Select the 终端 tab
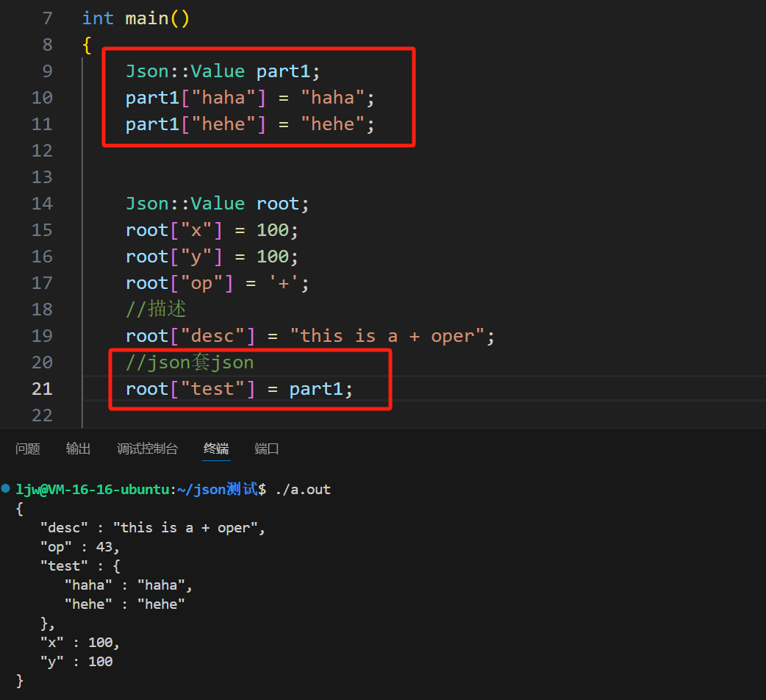This screenshot has height=700, width=766. (x=216, y=449)
